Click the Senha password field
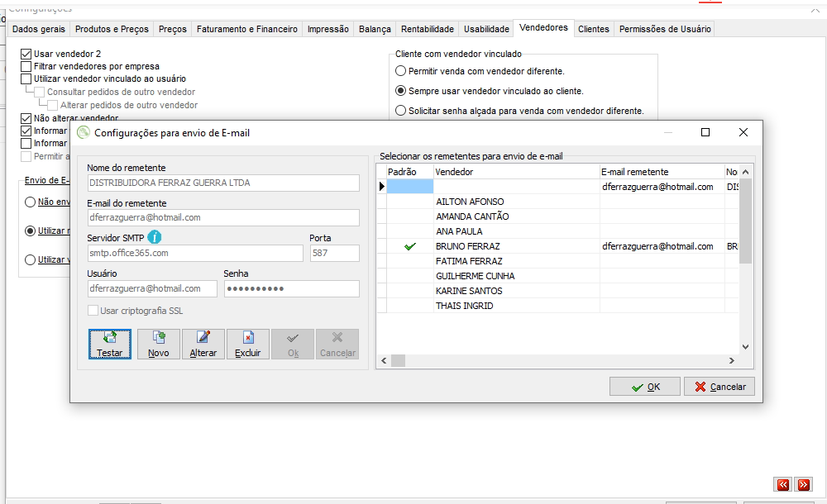Screen dimensions: 827x504 click(292, 288)
